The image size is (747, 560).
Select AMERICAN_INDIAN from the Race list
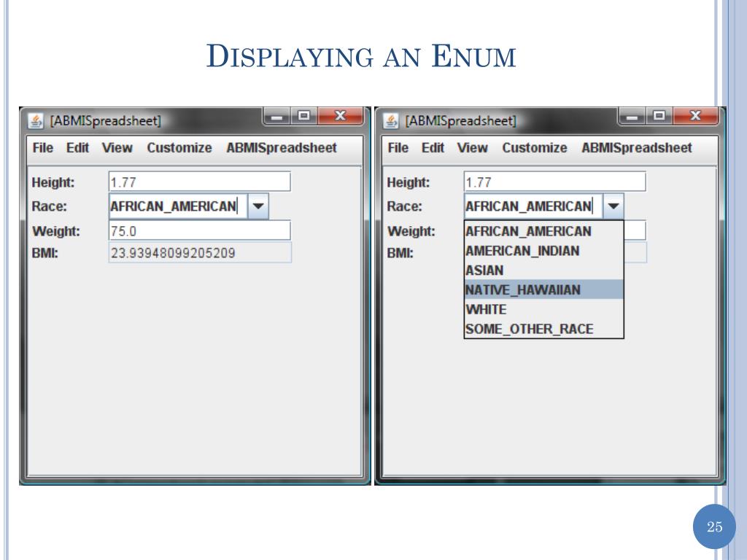tap(543, 251)
